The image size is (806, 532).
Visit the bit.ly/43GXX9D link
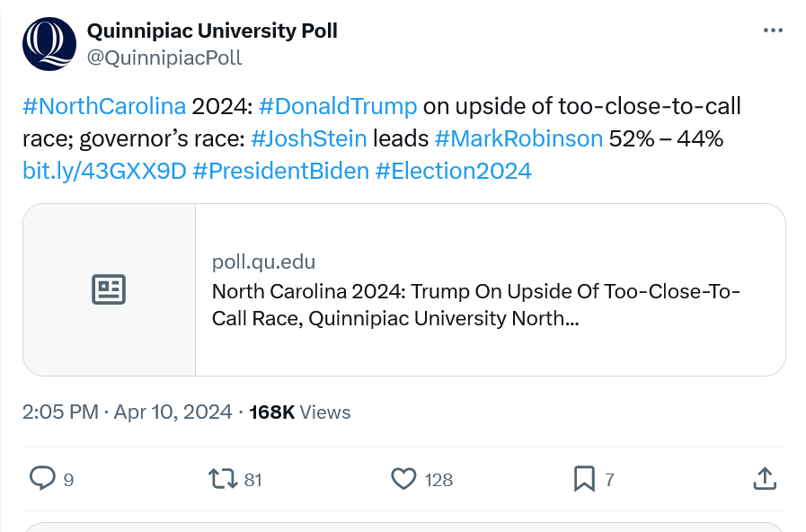104,171
